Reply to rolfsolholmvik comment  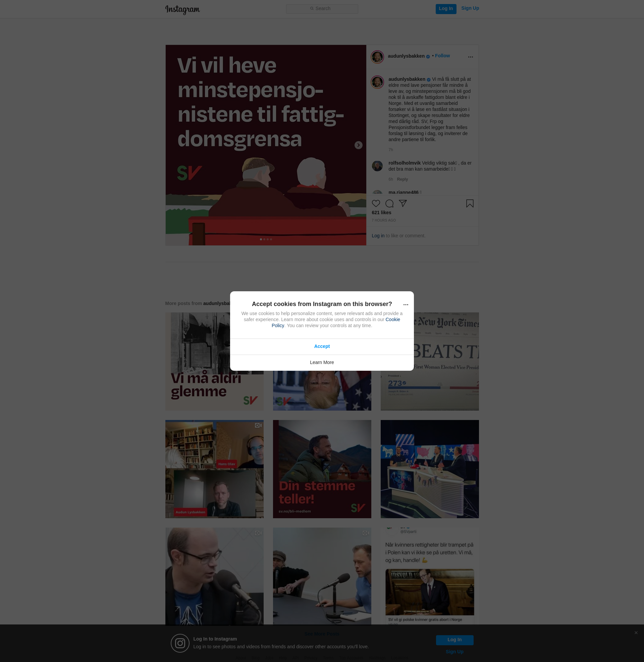(x=402, y=179)
